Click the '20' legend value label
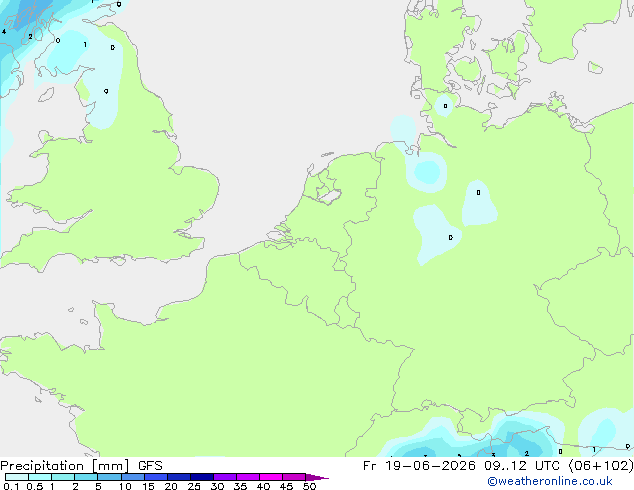The width and height of the screenshot is (634, 490). pos(171,486)
